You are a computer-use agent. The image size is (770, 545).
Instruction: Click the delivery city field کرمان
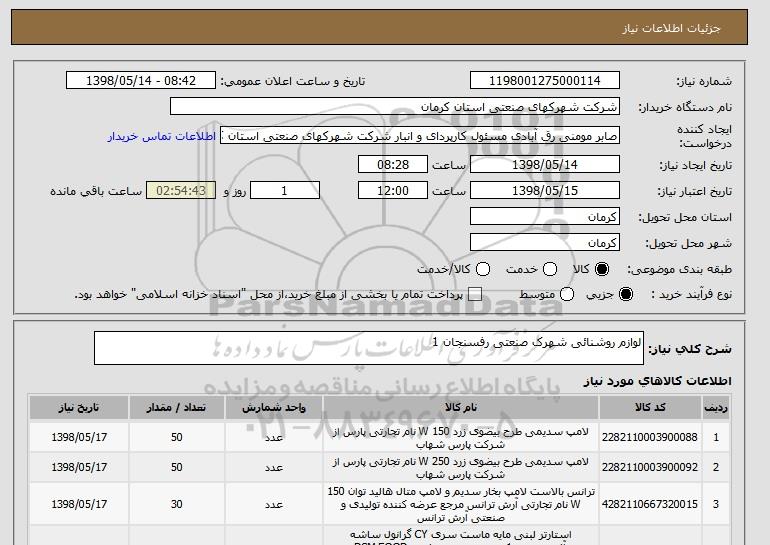[545, 243]
